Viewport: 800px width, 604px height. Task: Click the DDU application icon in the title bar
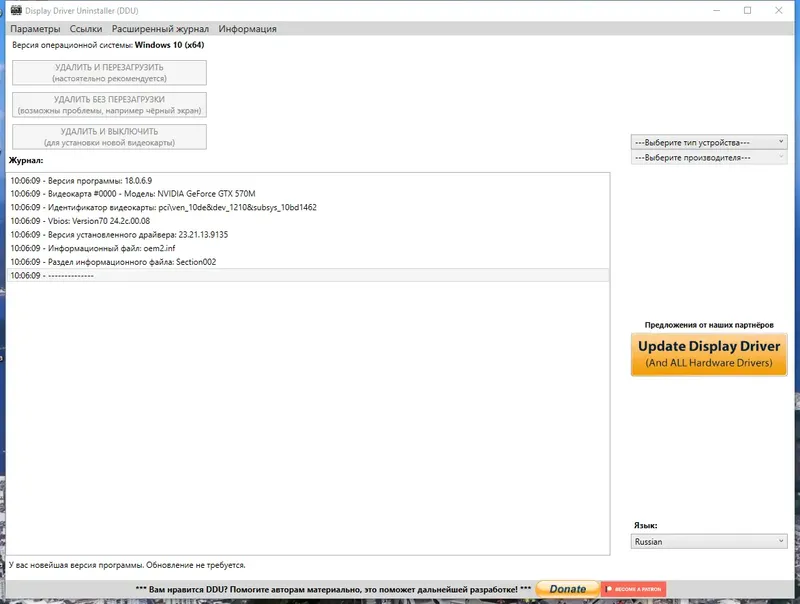(x=15, y=11)
